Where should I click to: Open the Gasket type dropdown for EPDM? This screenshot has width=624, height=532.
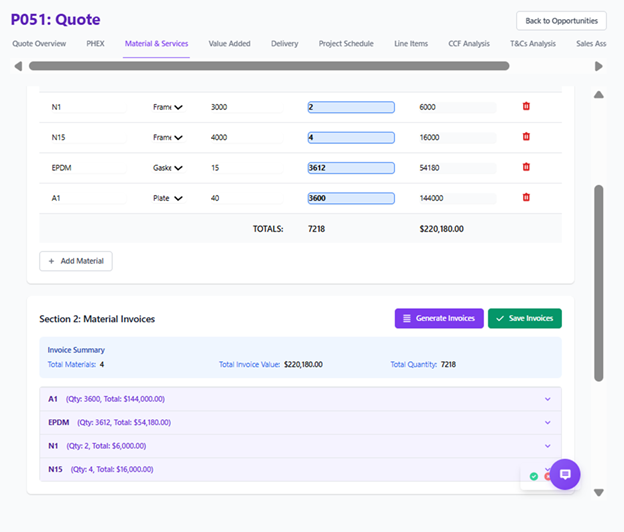168,168
